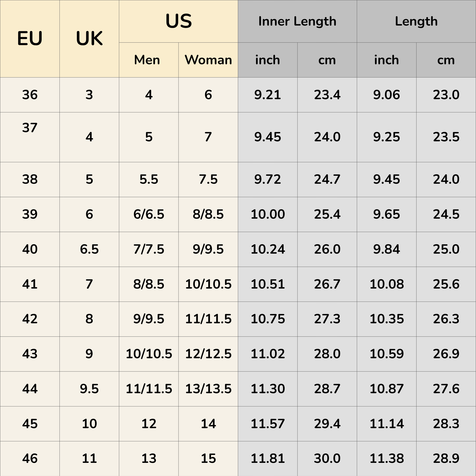Select the inner length 26.7 cm cell
Screen dimensions: 476x476
click(x=327, y=284)
